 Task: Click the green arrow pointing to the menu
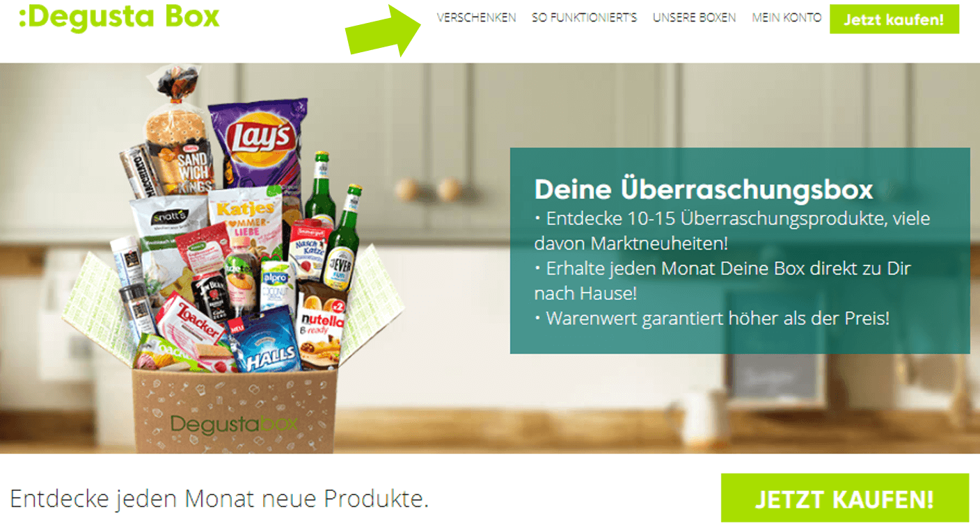click(x=384, y=29)
